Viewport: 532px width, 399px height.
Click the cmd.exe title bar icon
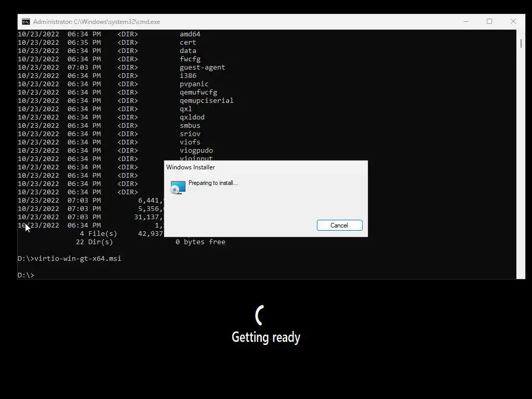pos(26,22)
